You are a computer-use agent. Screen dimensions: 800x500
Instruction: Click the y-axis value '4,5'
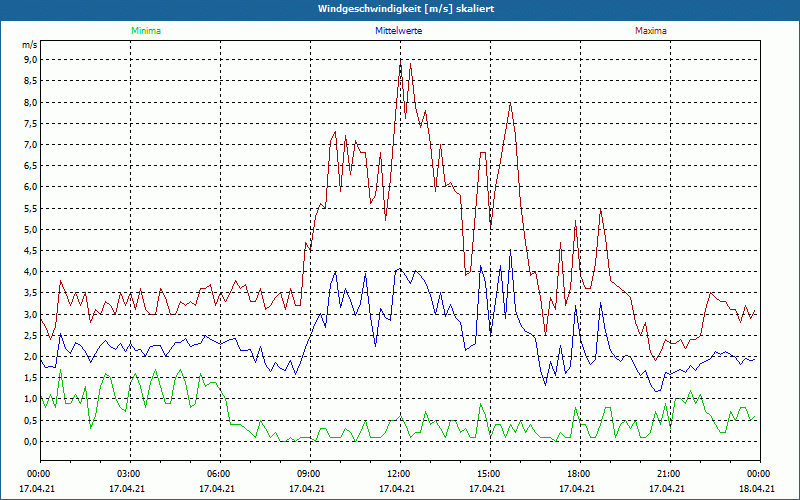(x=31, y=251)
